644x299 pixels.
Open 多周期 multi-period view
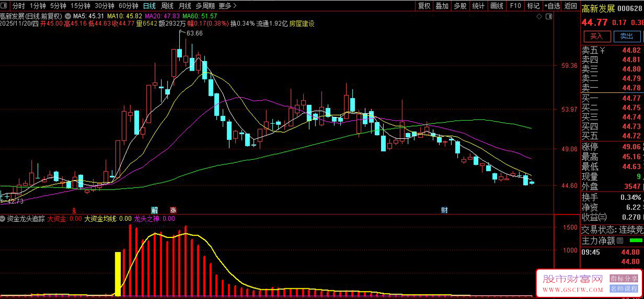click(205, 6)
